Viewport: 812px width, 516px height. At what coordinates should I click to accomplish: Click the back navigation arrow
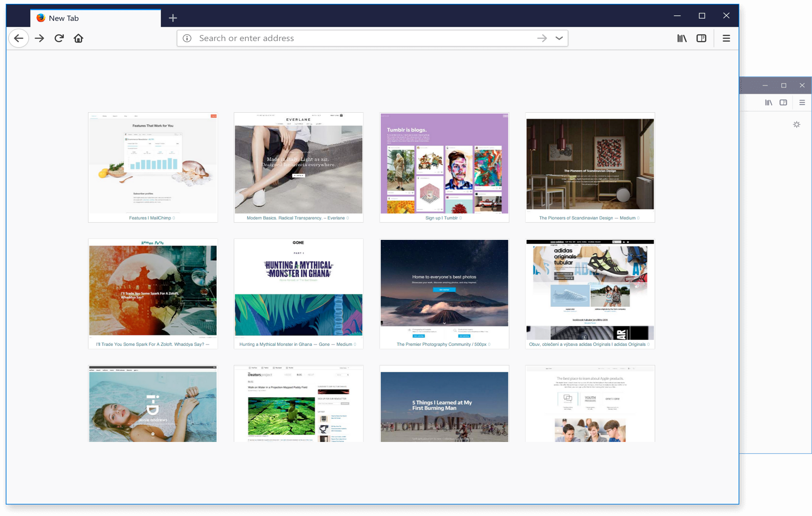(x=19, y=38)
